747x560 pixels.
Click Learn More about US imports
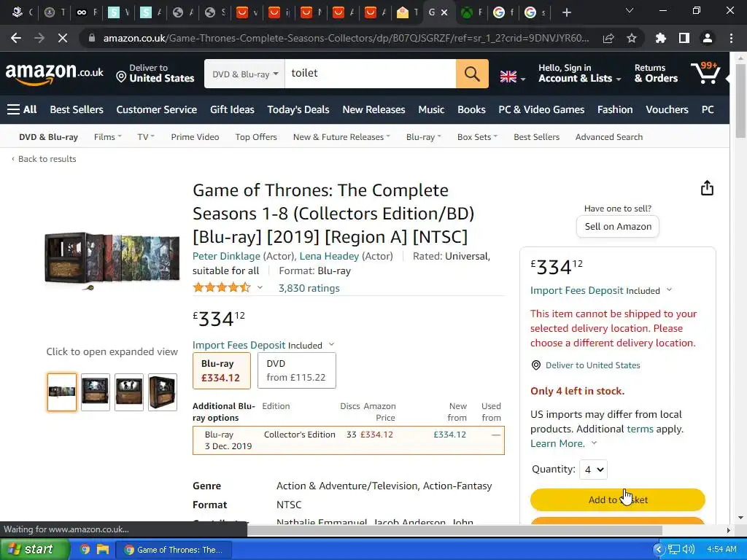[x=557, y=443]
